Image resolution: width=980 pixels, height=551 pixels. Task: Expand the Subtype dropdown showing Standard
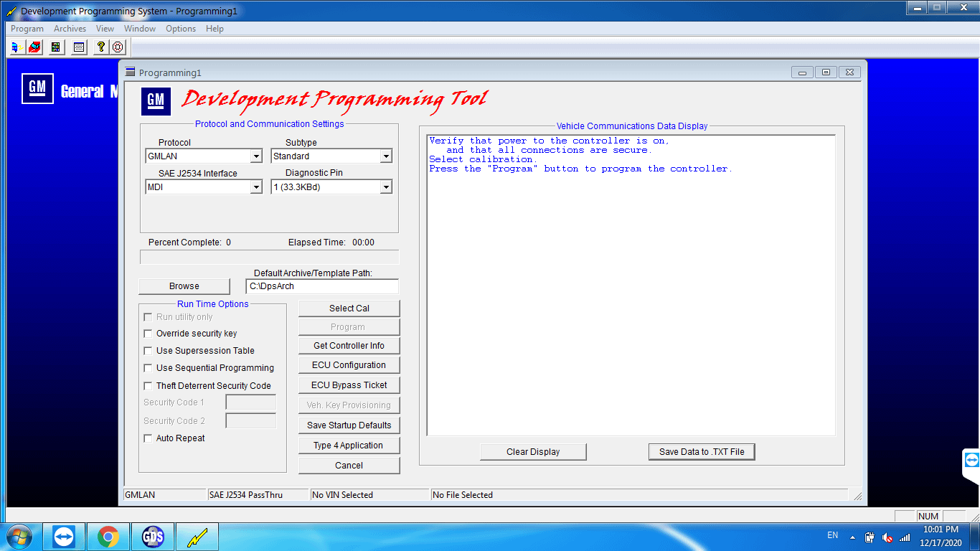385,156
